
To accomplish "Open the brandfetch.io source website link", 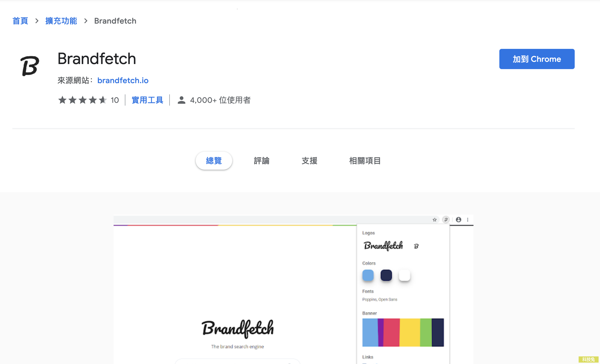I will [x=123, y=80].
